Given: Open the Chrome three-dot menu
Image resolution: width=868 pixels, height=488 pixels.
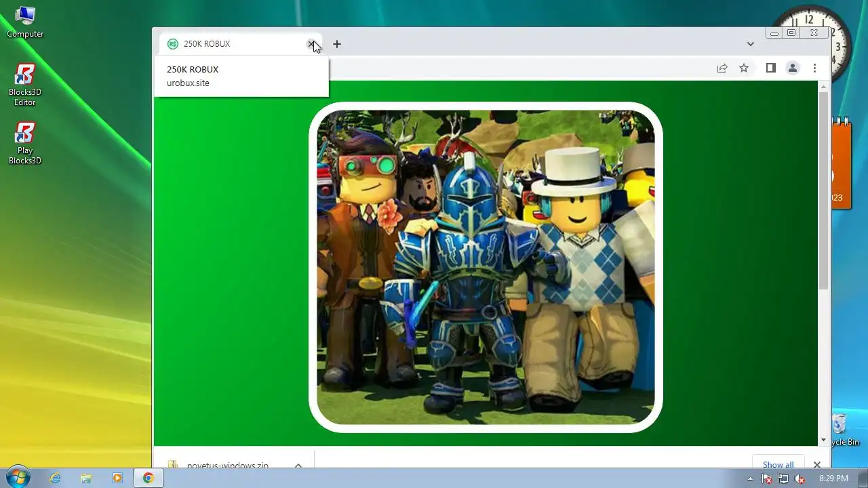Looking at the screenshot, I should (x=814, y=68).
